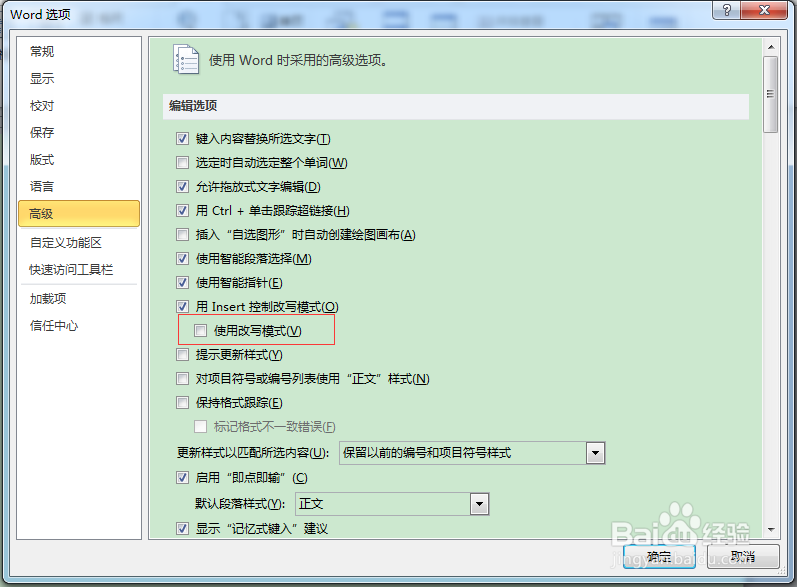
Task: Click the 取消 button
Action: point(743,557)
